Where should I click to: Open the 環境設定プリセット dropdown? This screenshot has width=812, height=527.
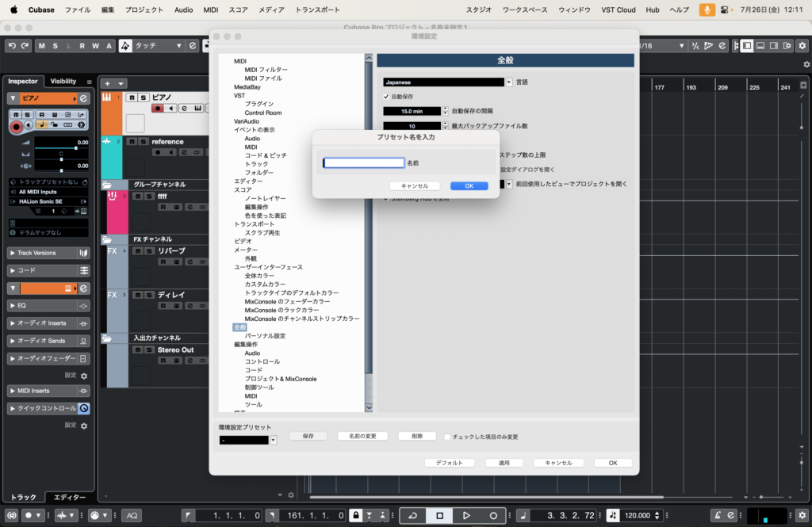pos(273,440)
